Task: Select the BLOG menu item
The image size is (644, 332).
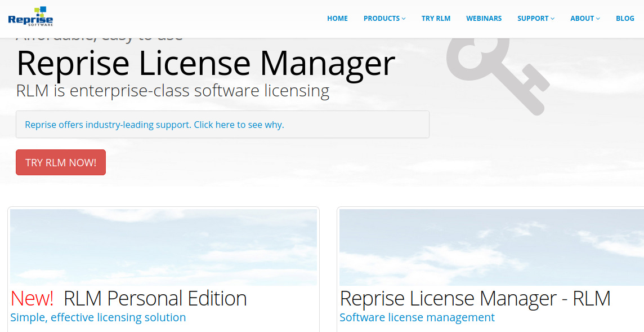Action: [x=625, y=18]
